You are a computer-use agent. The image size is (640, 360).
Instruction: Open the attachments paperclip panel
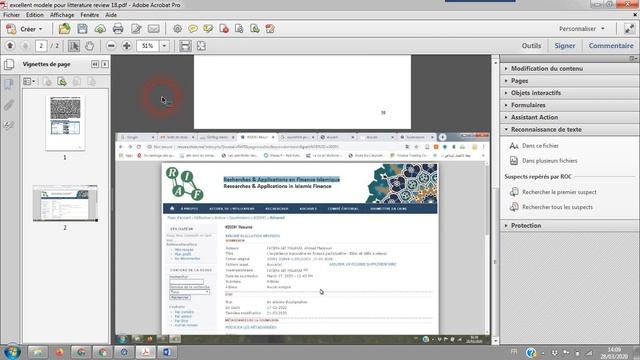(x=9, y=105)
